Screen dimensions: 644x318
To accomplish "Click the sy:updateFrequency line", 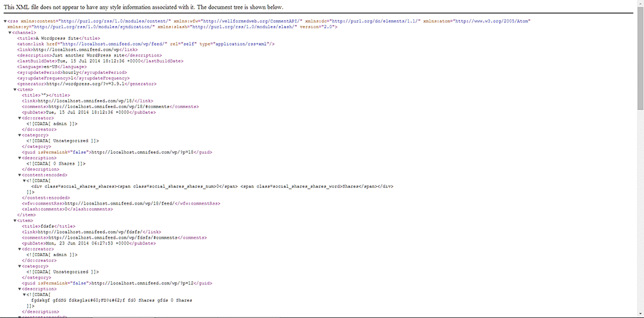I will click(73, 78).
